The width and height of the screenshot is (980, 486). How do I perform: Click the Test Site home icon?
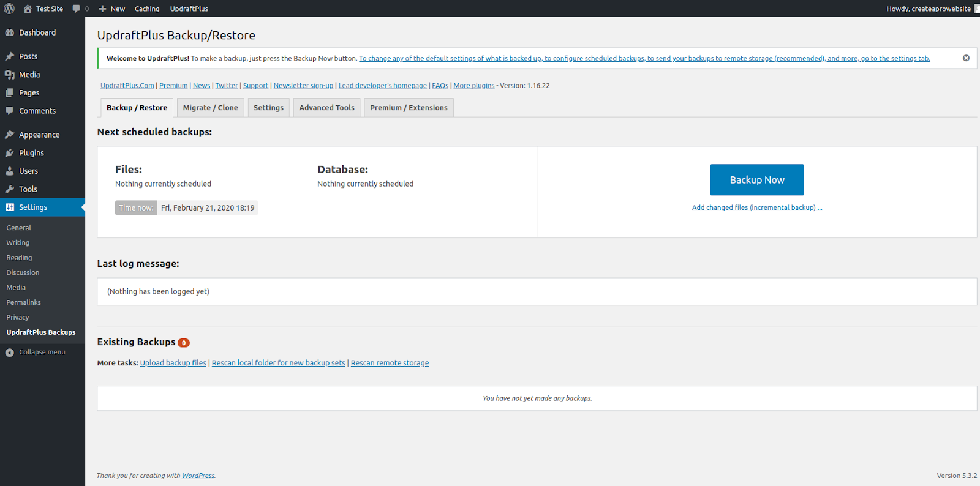[x=28, y=9]
